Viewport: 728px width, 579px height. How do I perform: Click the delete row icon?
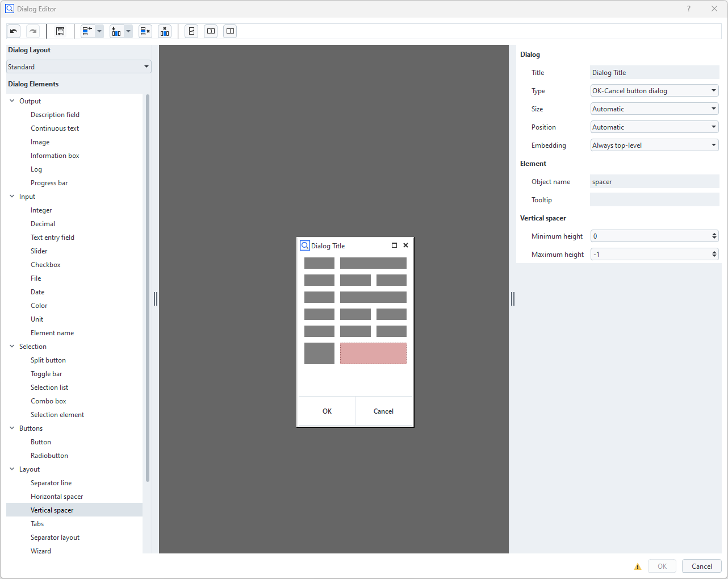click(x=145, y=31)
